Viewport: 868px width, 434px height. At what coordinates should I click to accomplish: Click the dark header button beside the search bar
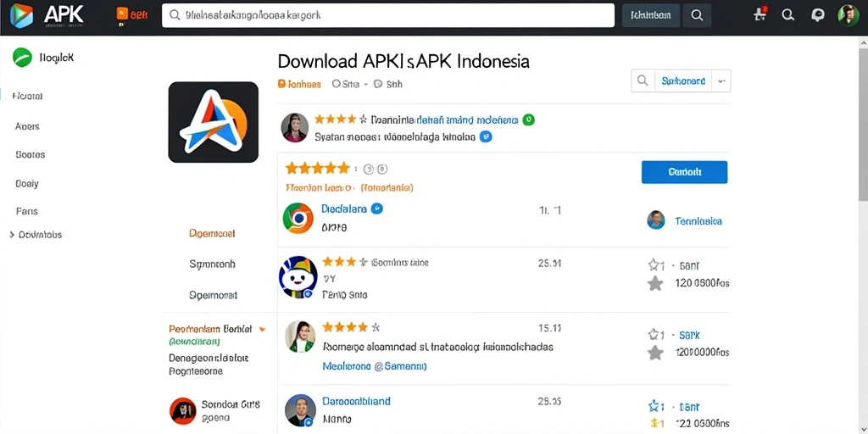[x=651, y=15]
